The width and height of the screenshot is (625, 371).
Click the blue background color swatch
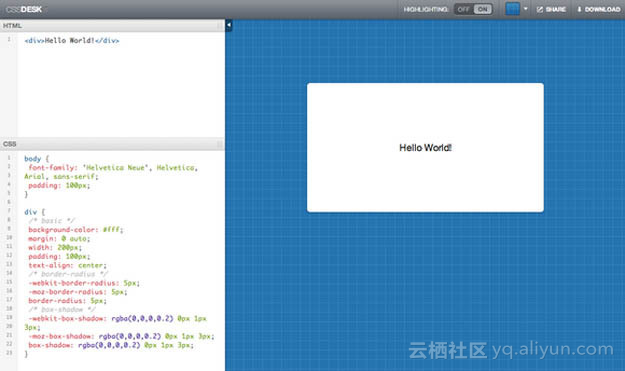click(513, 9)
